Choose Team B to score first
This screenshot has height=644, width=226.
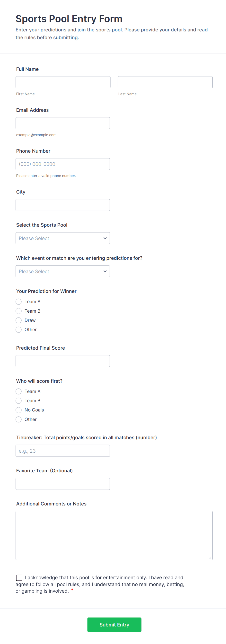coord(19,401)
